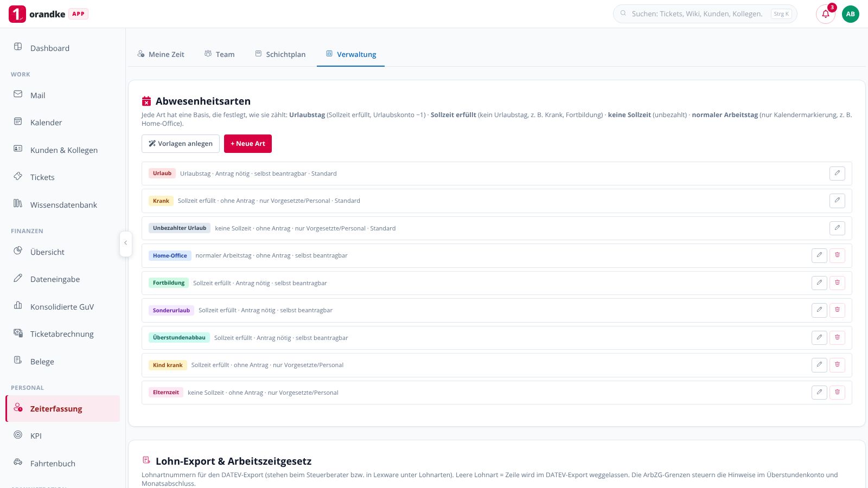Go to Finanzen Übersicht
Viewport: 868px width, 488px height.
point(63,252)
